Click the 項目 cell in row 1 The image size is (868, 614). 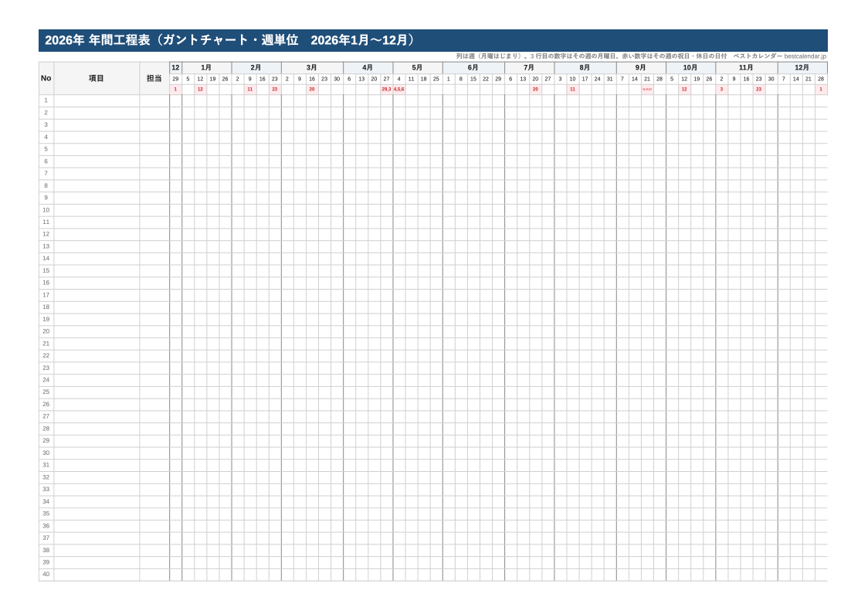pos(97,100)
